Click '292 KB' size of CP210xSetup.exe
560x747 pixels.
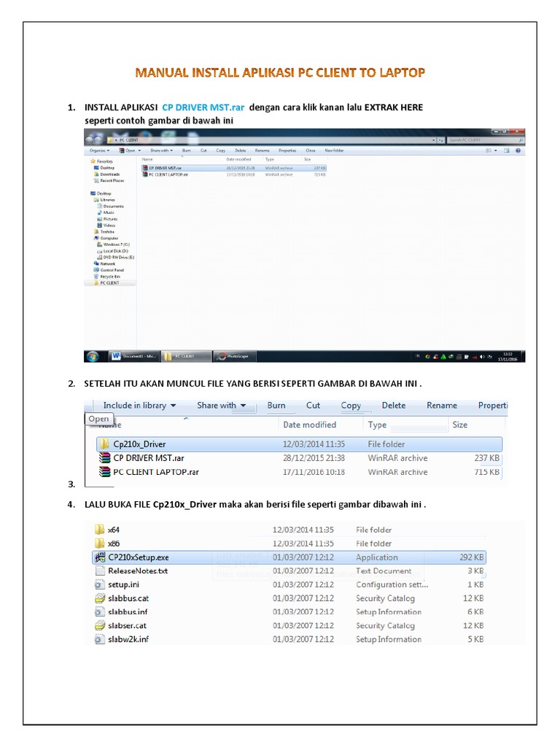(472, 557)
